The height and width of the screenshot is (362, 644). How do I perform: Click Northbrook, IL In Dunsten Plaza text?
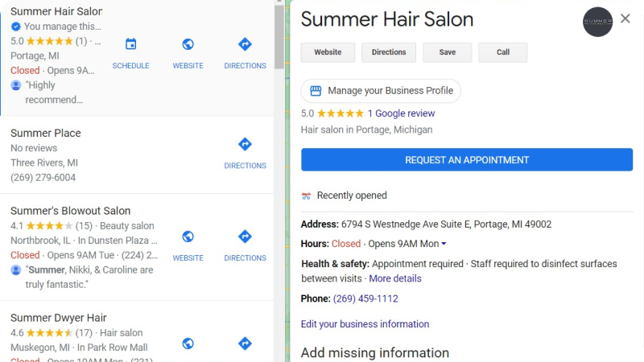click(x=84, y=241)
